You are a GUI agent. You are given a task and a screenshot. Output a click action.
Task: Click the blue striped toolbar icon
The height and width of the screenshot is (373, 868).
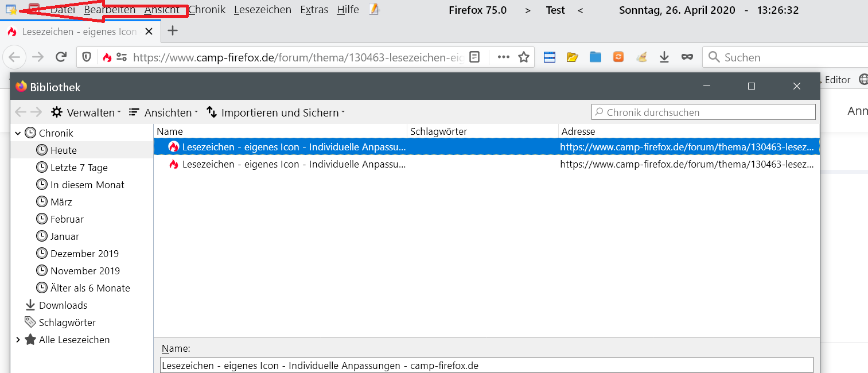(x=550, y=57)
